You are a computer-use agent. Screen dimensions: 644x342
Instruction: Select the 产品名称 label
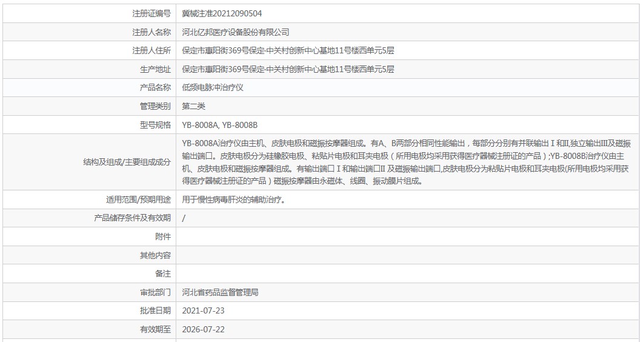pos(155,87)
